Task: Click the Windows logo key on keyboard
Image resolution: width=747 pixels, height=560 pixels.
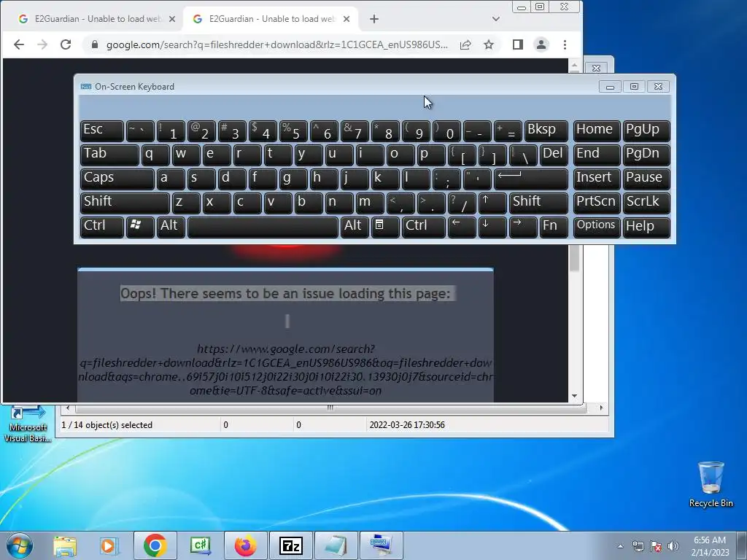Action: [x=140, y=227]
